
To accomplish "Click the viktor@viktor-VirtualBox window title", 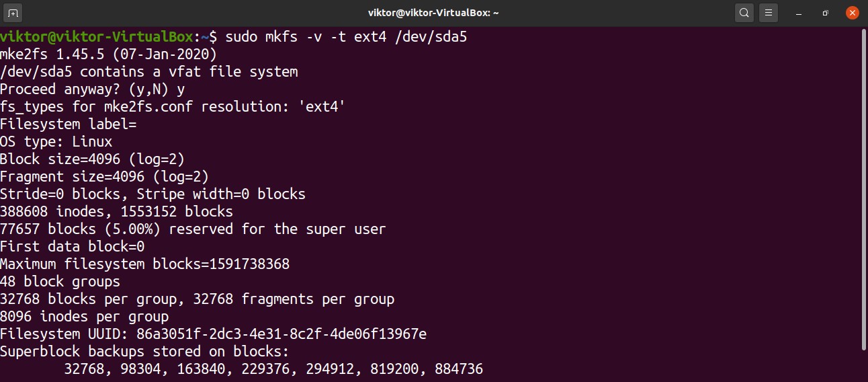I will click(433, 13).
